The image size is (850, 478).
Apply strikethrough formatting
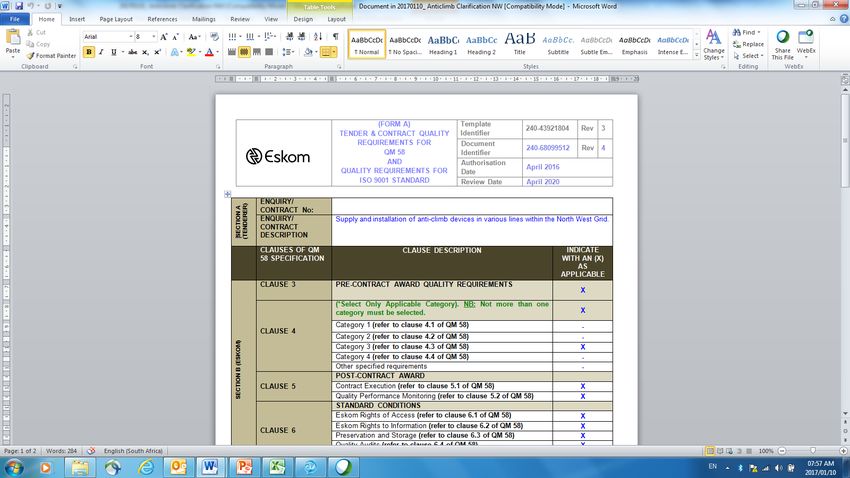pyautogui.click(x=133, y=52)
